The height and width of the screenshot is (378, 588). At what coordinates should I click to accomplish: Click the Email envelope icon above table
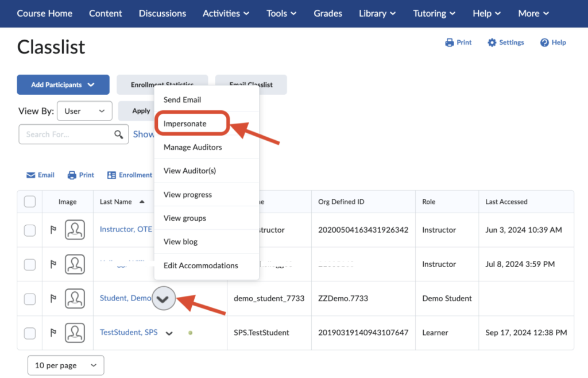point(31,175)
